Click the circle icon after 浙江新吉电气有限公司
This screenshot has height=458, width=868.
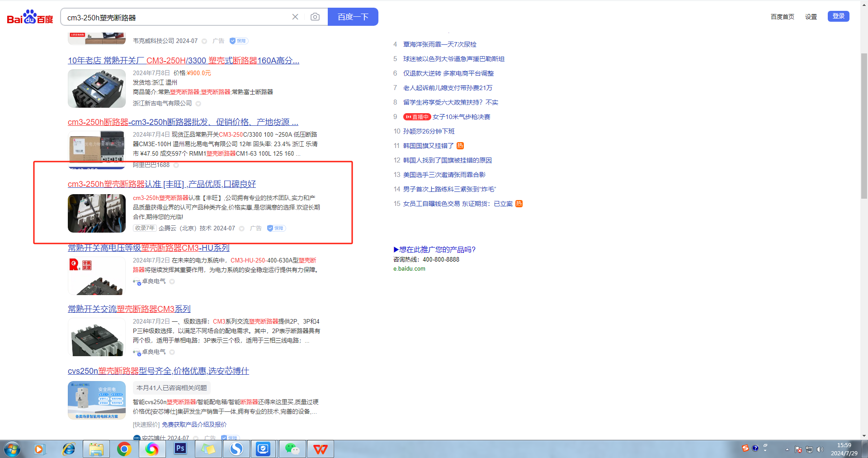pos(198,104)
